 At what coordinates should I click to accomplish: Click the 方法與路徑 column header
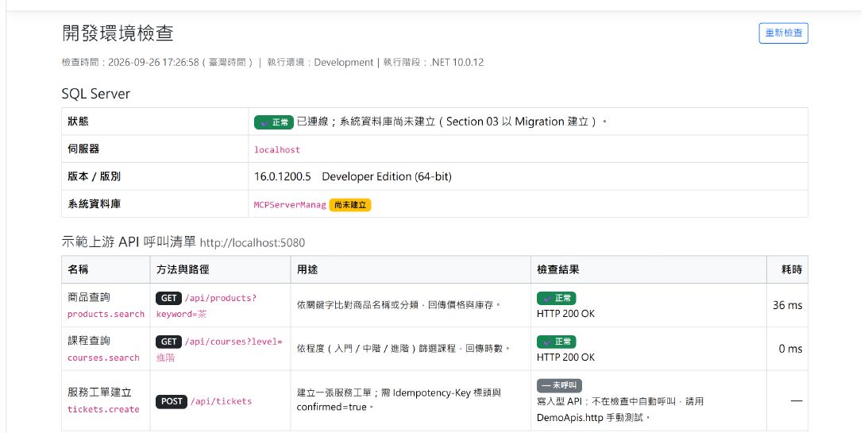(x=183, y=269)
